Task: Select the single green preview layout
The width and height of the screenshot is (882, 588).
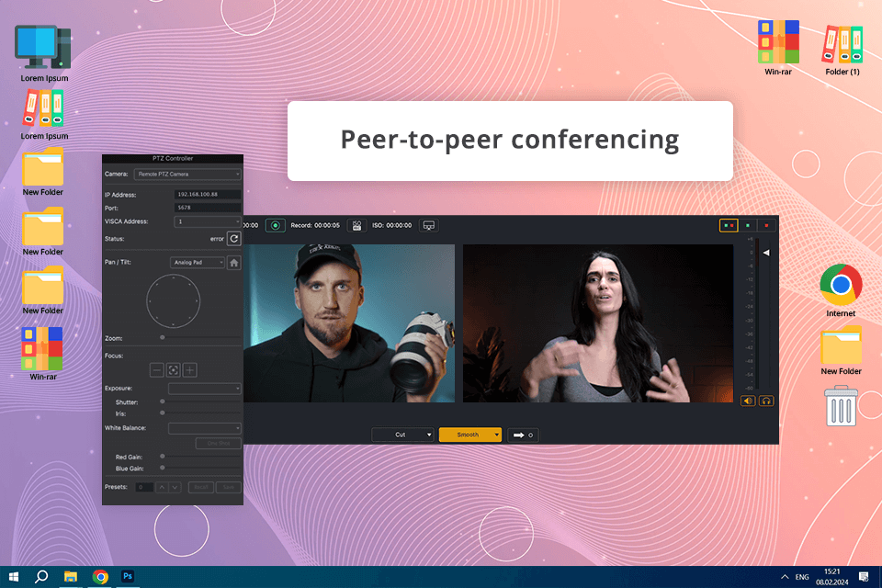Action: (x=748, y=226)
